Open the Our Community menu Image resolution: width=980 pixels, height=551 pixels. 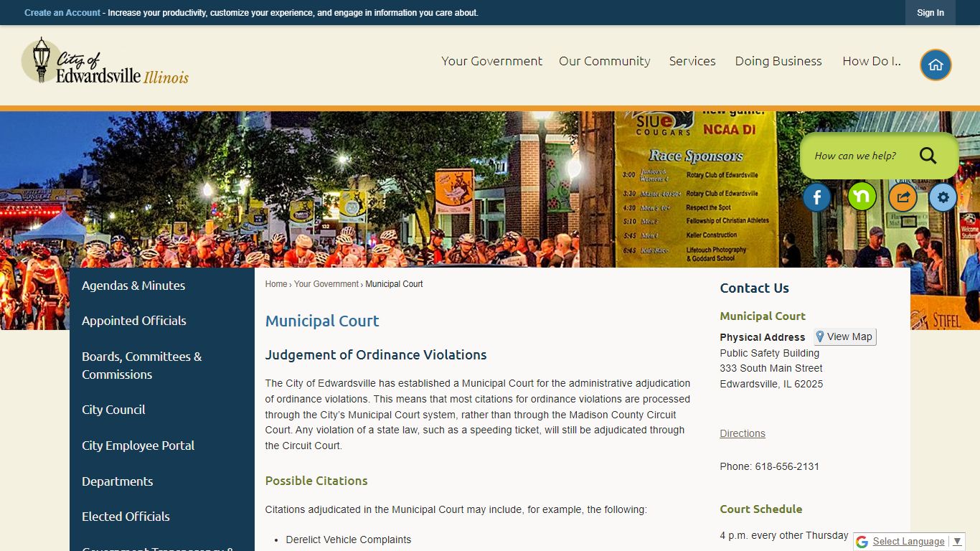(x=605, y=61)
